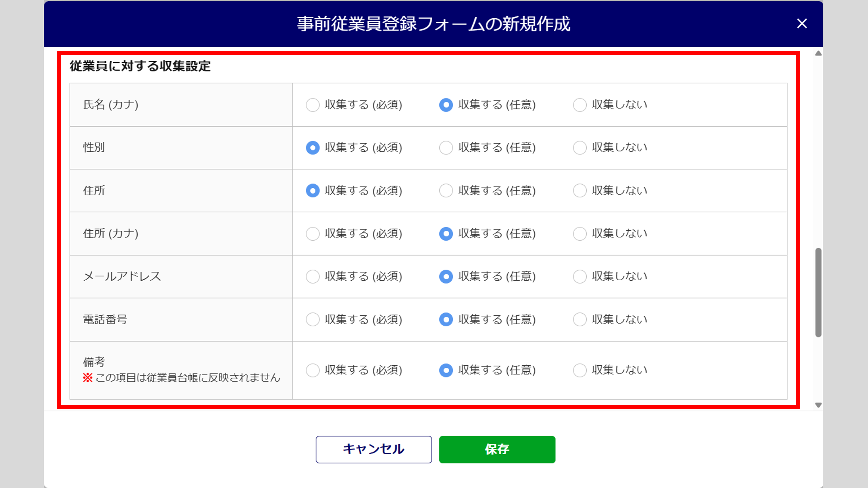
Task: Set 住所 (カナ) to 収集する (必須)
Action: click(x=312, y=234)
